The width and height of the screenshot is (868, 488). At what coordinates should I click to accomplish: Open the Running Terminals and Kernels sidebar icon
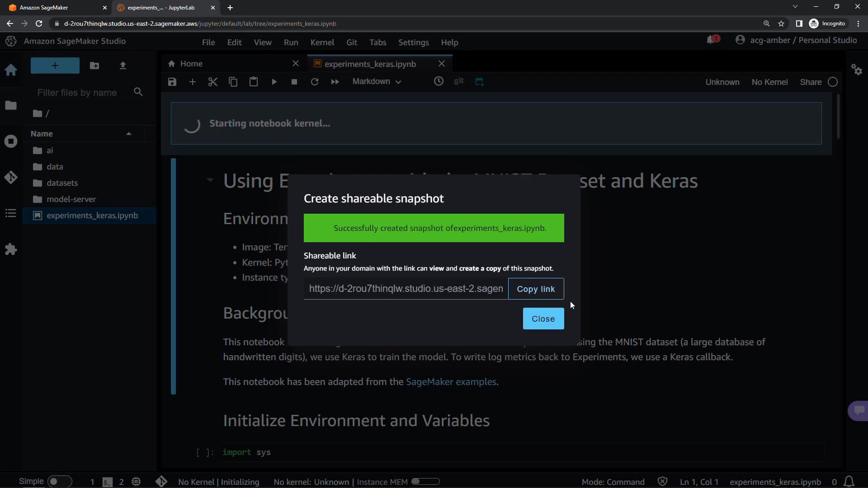pos(11,141)
